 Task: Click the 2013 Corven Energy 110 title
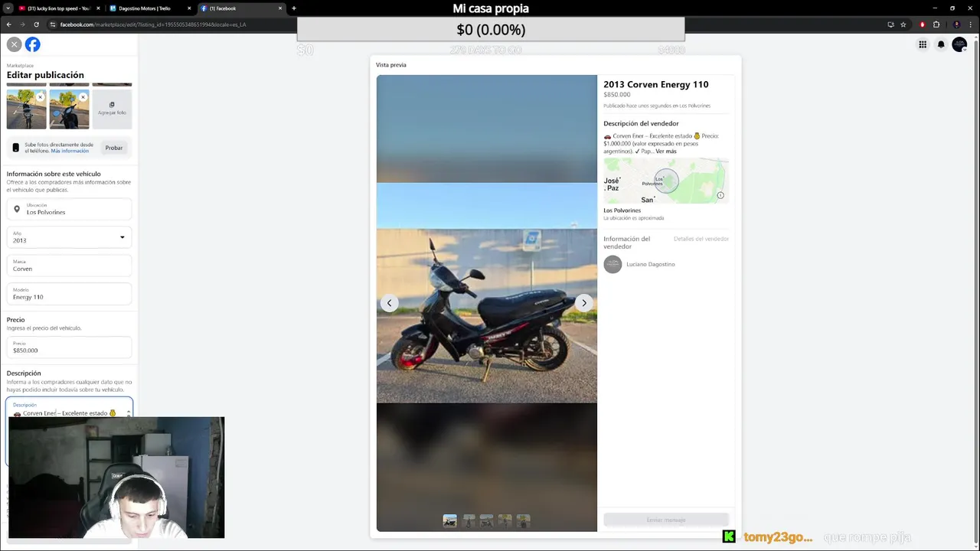(656, 84)
